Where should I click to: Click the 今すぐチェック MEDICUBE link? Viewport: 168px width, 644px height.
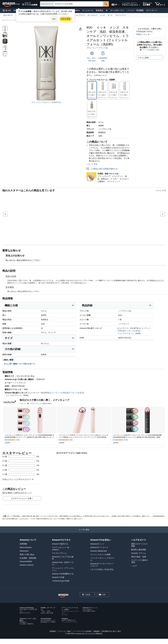tap(41, 404)
